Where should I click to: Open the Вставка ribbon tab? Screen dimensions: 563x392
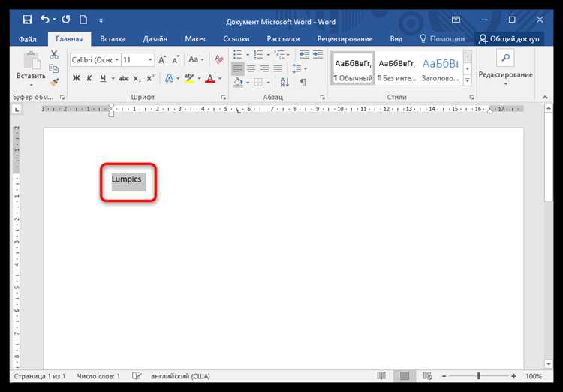(113, 38)
